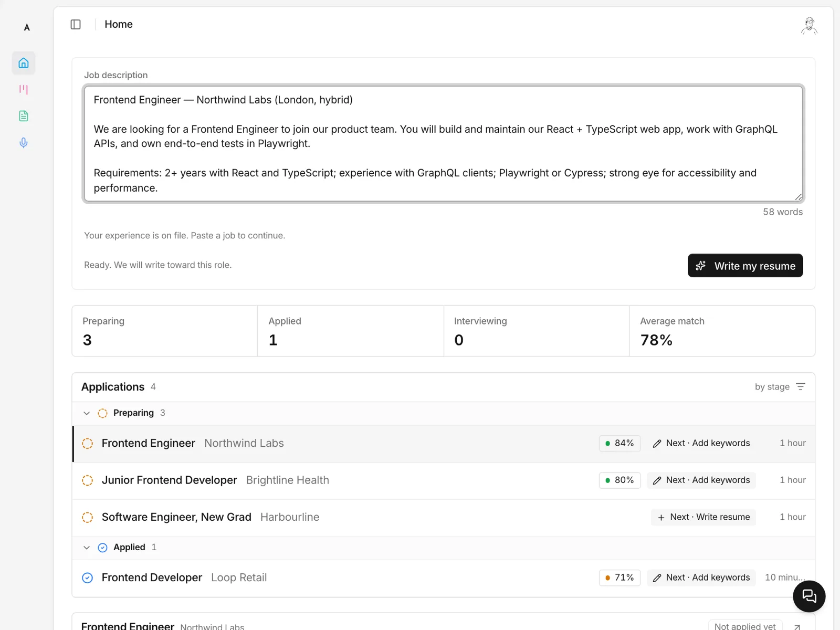Open the Junior Frontend Developer row
This screenshot has height=630, width=840.
click(x=444, y=480)
